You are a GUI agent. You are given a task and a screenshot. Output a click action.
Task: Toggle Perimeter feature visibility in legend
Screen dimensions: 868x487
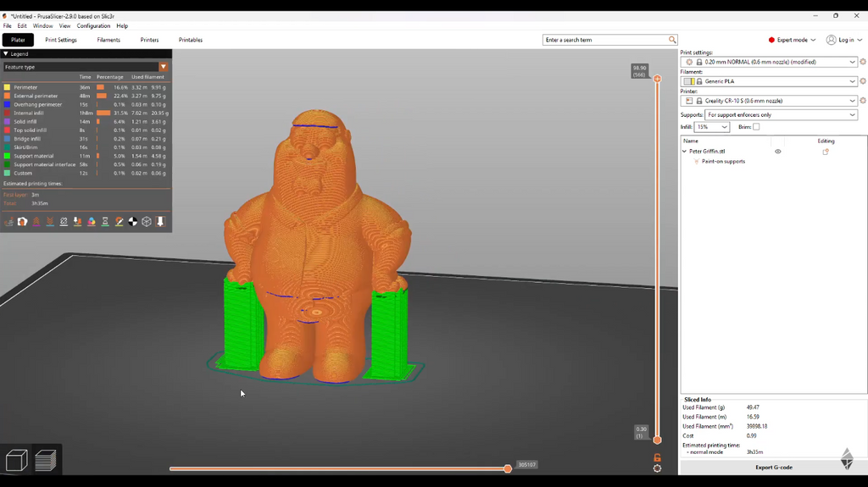click(25, 87)
